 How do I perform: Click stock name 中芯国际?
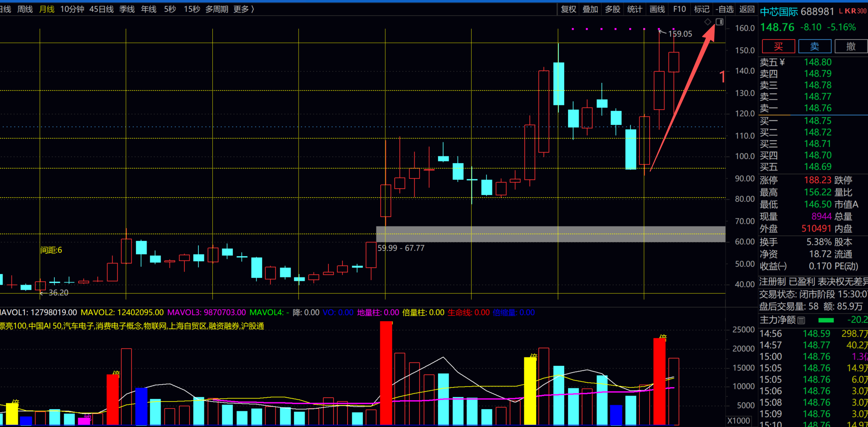779,11
